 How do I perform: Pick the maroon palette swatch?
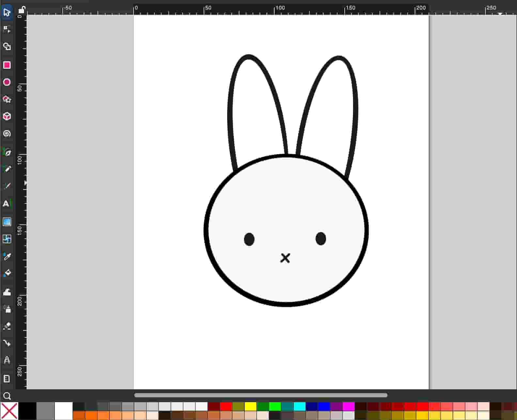tap(214, 406)
